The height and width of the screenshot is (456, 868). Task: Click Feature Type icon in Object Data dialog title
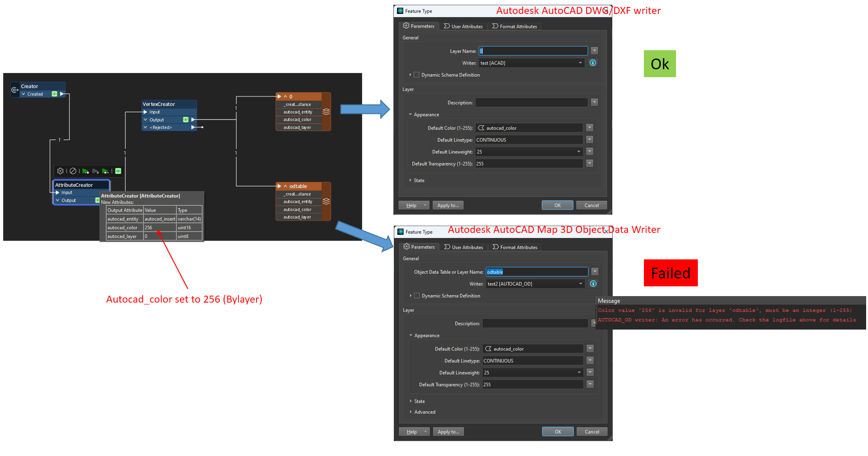point(400,231)
